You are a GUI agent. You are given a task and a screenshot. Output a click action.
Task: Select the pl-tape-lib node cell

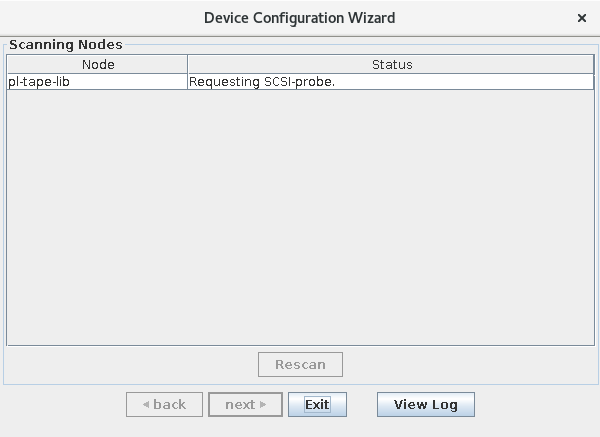click(x=97, y=82)
